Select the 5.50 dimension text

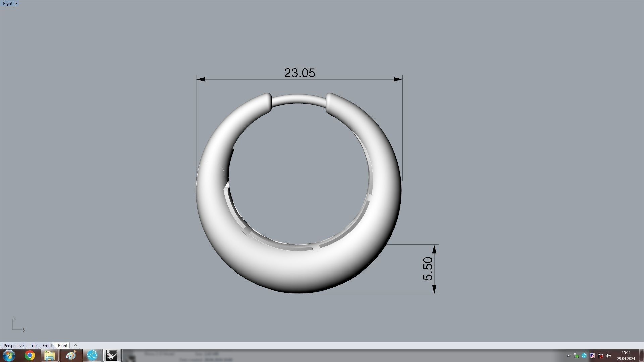428,268
